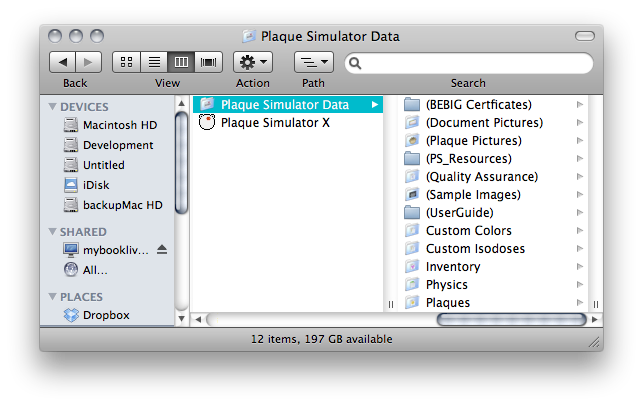Collapse the DEVICES section
The height and width of the screenshot is (406, 643).
pyautogui.click(x=52, y=107)
